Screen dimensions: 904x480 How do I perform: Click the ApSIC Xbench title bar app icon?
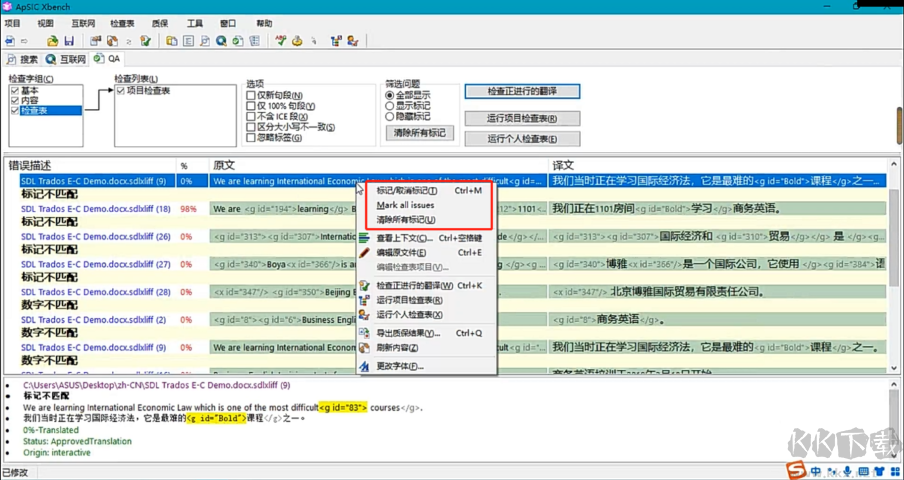tap(6, 6)
